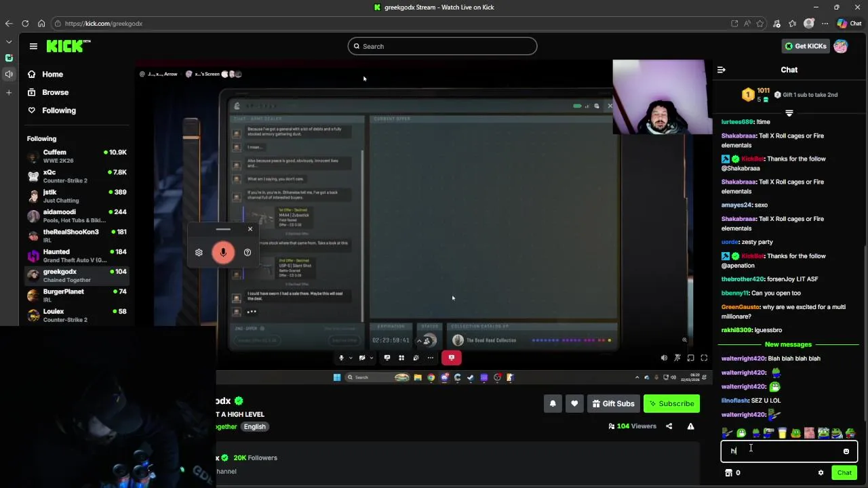Open emote picker in chat input
Viewport: 868px width, 488px height.
pyautogui.click(x=846, y=451)
